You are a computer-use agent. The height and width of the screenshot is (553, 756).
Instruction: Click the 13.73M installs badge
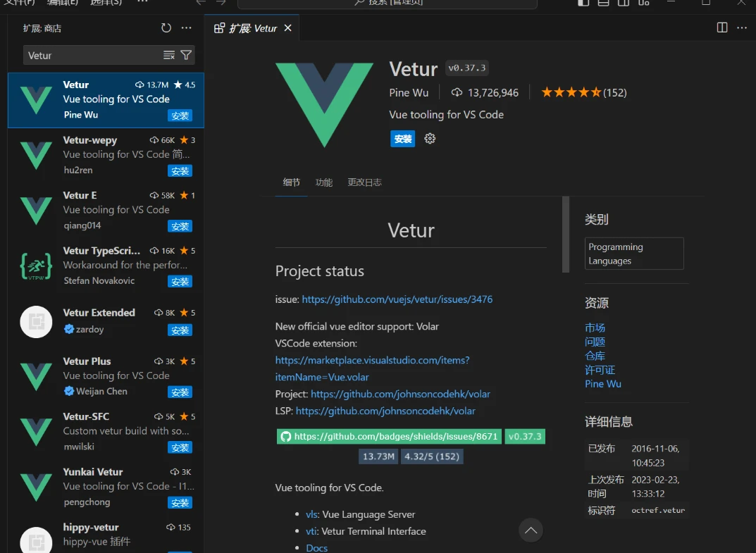[x=378, y=456]
